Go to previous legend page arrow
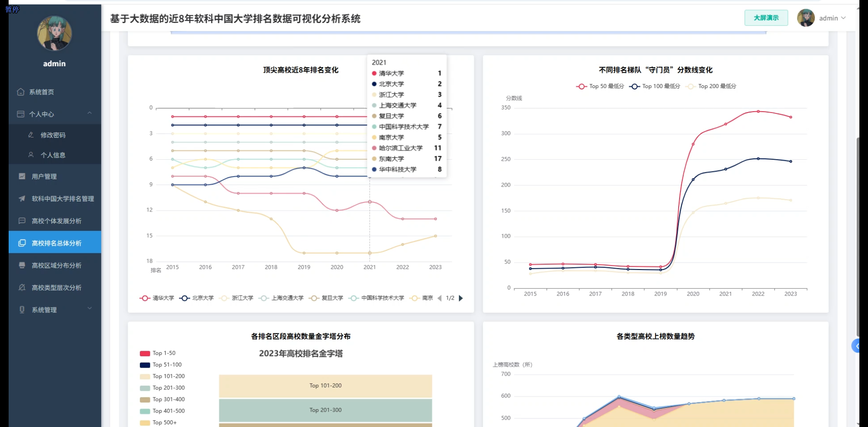Screen dimensions: 868x427 pos(439,298)
